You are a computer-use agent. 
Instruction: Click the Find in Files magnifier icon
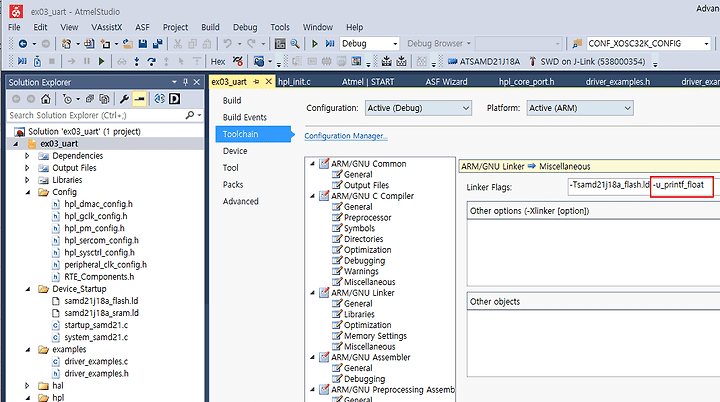(295, 44)
